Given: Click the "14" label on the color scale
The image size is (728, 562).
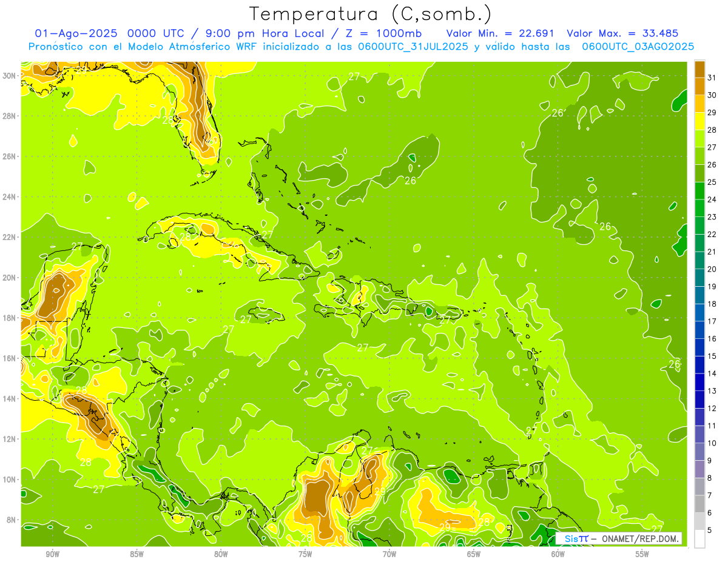Looking at the screenshot, I should point(712,373).
